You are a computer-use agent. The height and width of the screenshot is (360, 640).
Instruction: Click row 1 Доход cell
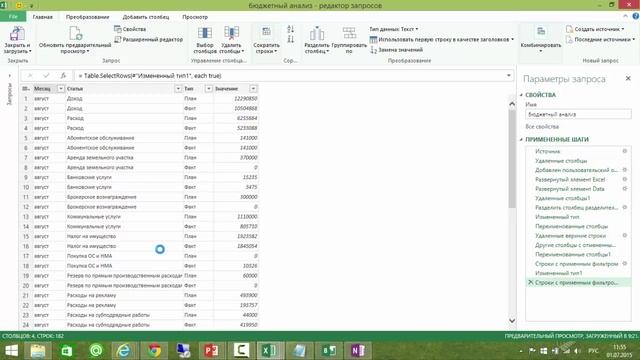click(x=124, y=98)
